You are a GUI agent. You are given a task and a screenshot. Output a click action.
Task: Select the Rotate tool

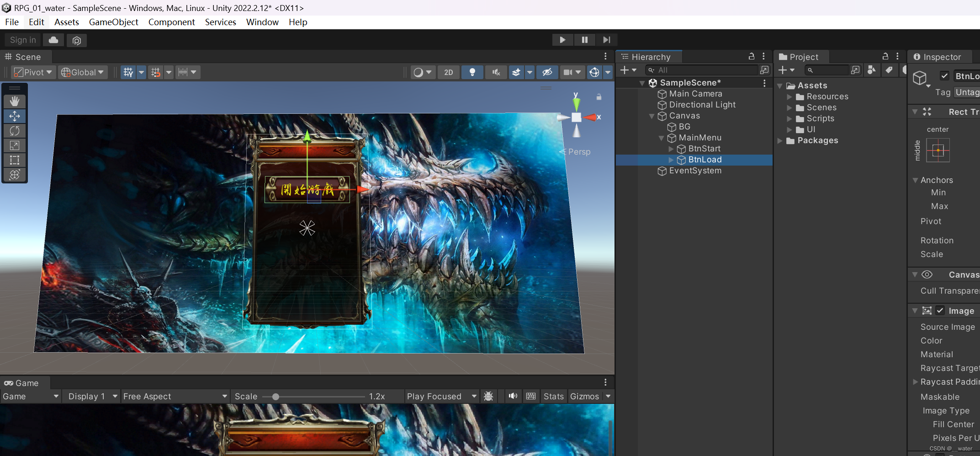(x=15, y=131)
